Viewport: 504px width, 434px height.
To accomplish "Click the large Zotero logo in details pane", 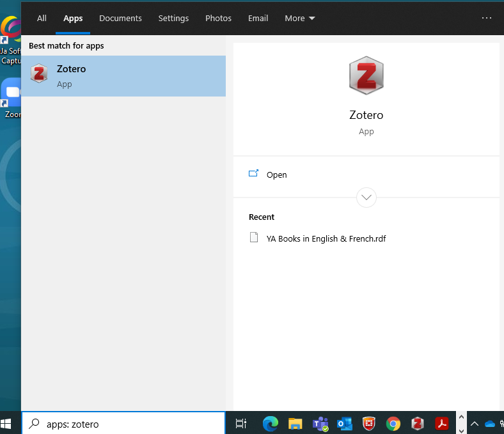I will pyautogui.click(x=366, y=75).
